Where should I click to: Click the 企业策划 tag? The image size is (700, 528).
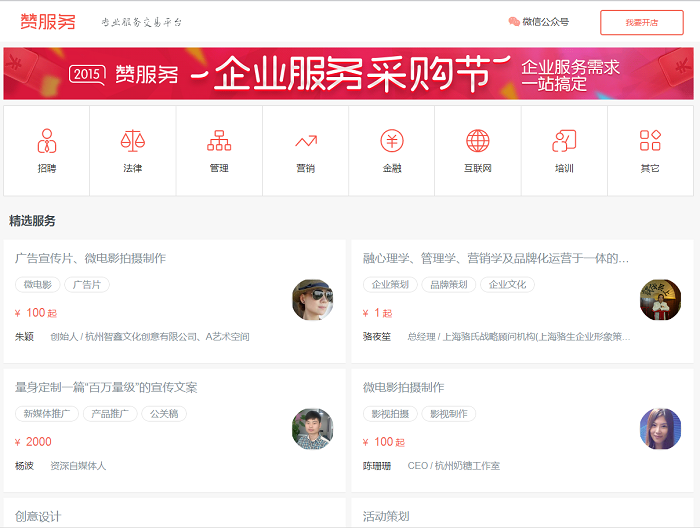pyautogui.click(x=390, y=285)
